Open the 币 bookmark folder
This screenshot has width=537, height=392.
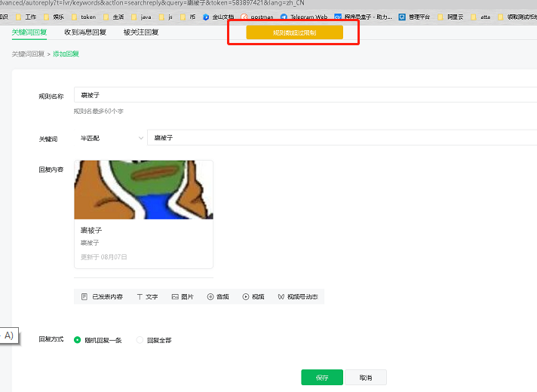tap(188, 17)
